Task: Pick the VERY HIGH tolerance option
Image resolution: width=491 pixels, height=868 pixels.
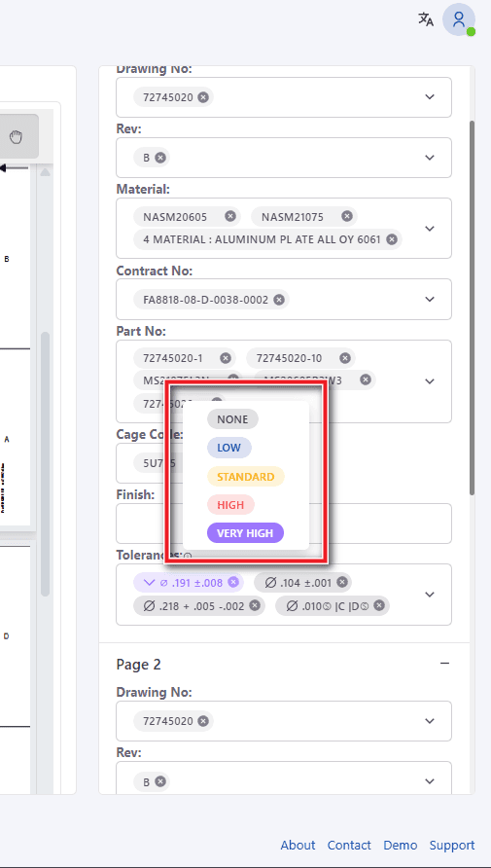Action: [x=245, y=533]
